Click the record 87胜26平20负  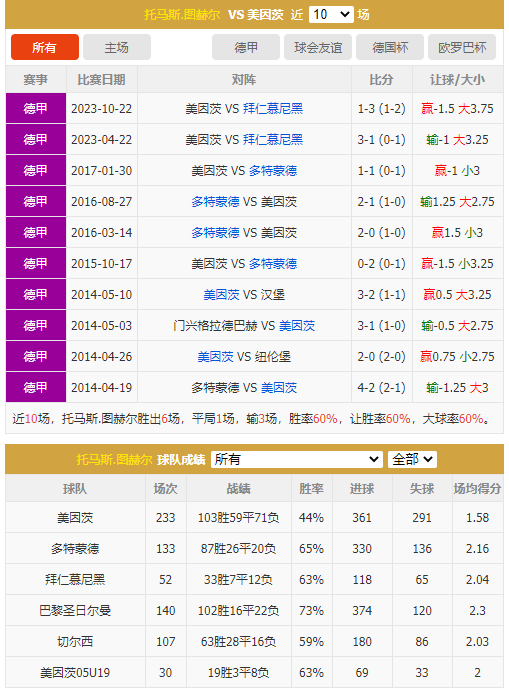coord(238,549)
